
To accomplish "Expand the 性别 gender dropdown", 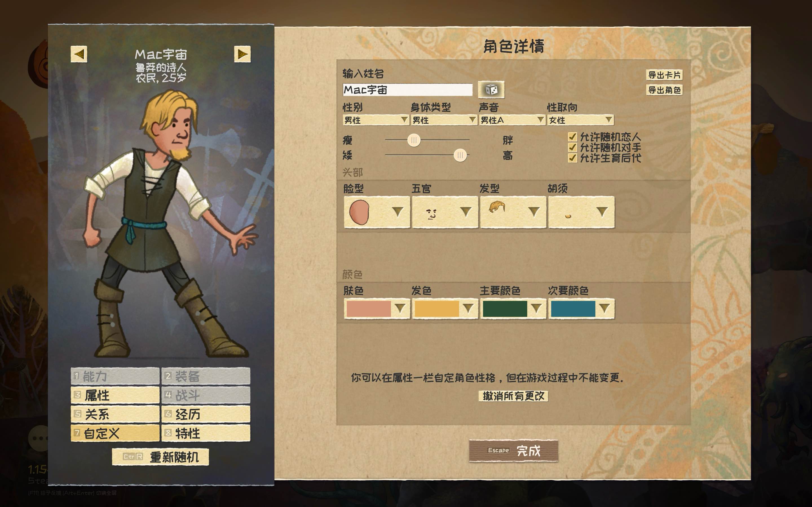I will point(376,120).
